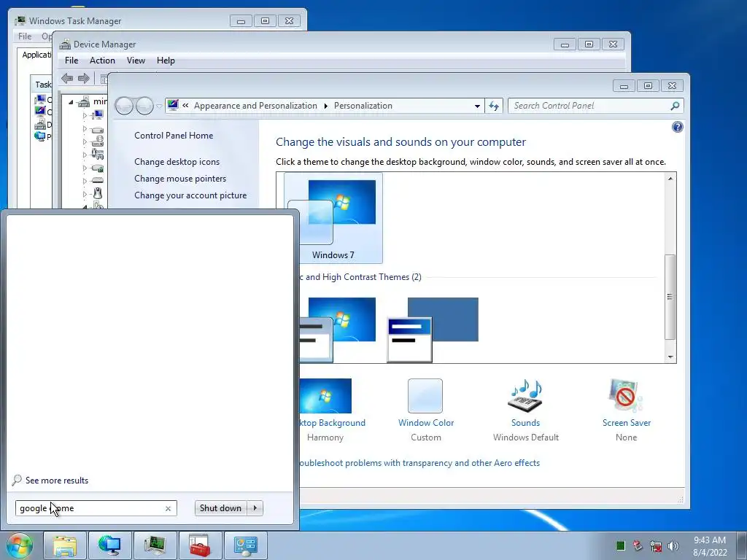The width and height of the screenshot is (747, 560).
Task: Click Change desktop icons link
Action: 177,162
